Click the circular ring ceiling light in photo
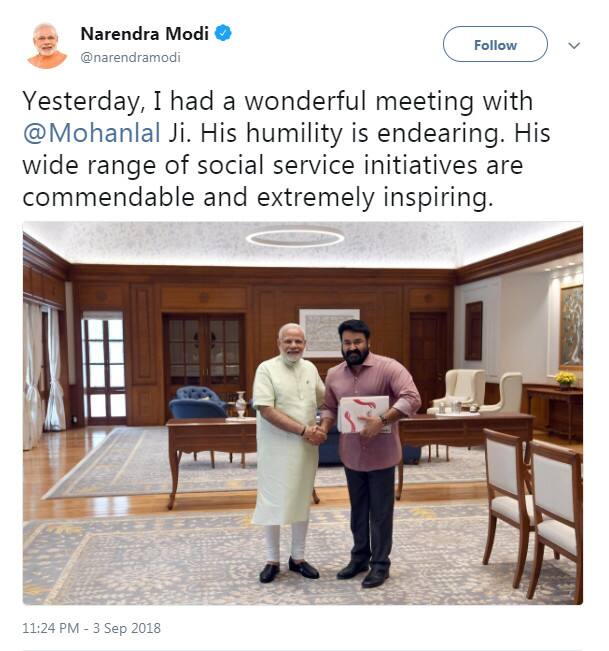Screen dimensions: 609x651 pos(295,237)
